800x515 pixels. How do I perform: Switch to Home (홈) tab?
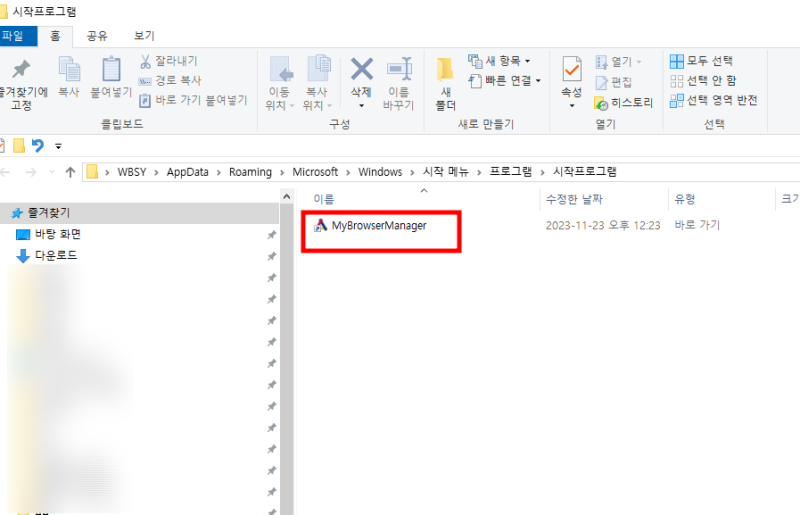pyautogui.click(x=55, y=36)
